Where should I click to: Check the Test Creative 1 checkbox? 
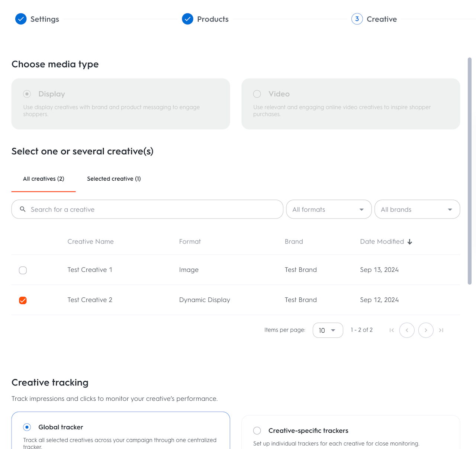(23, 270)
